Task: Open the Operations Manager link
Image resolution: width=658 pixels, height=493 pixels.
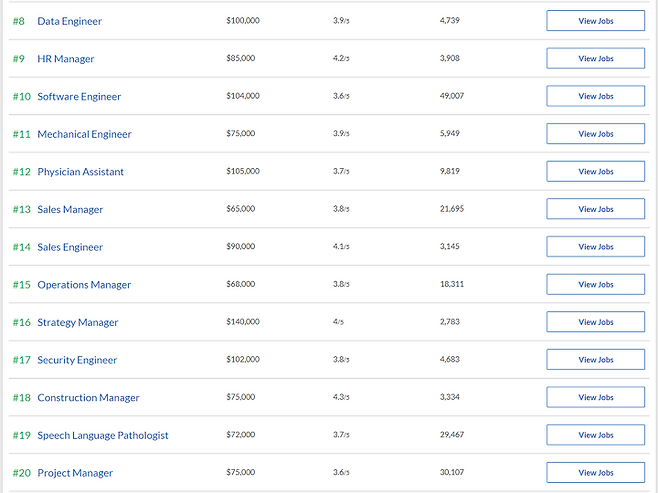Action: 84,284
